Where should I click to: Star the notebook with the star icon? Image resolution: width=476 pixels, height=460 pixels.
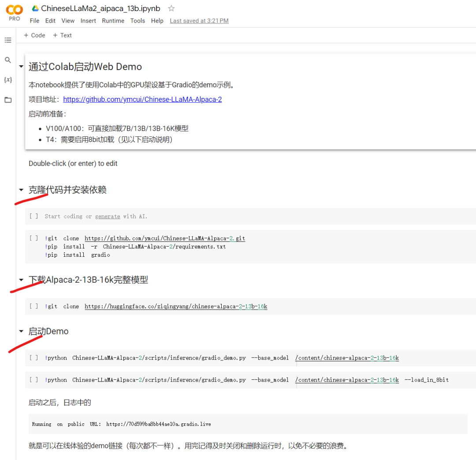click(x=171, y=8)
